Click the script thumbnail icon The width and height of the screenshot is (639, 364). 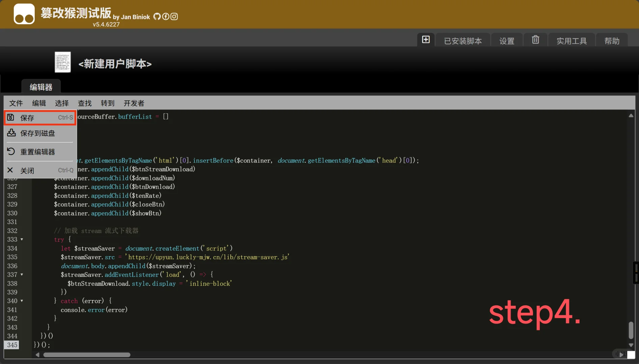point(63,62)
